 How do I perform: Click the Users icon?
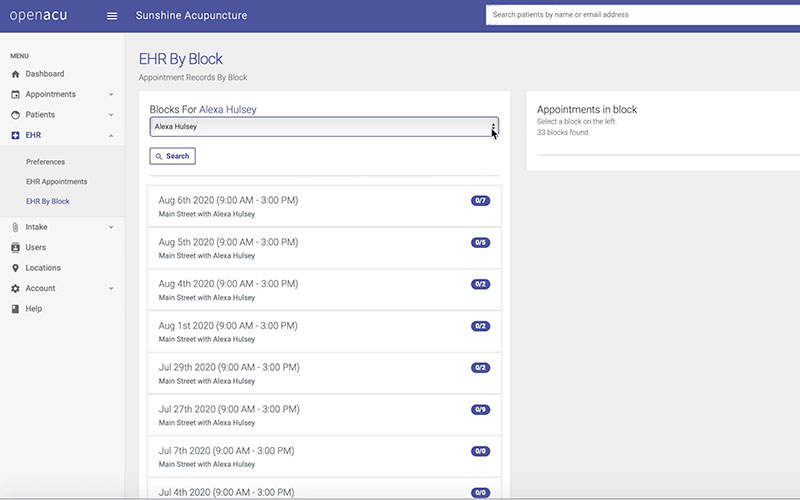click(x=15, y=247)
